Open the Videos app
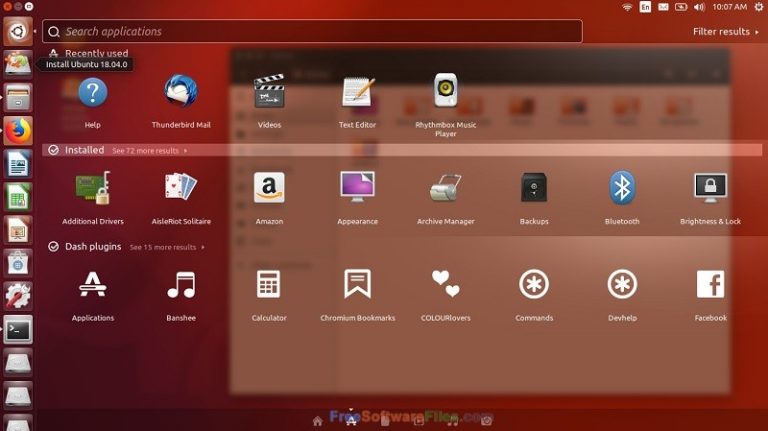This screenshot has height=431, width=768. [269, 101]
